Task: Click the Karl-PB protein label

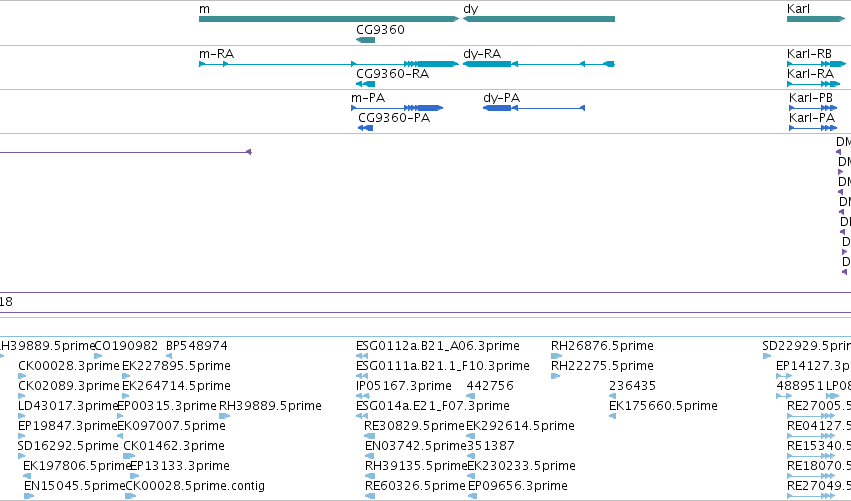Action: click(811, 98)
